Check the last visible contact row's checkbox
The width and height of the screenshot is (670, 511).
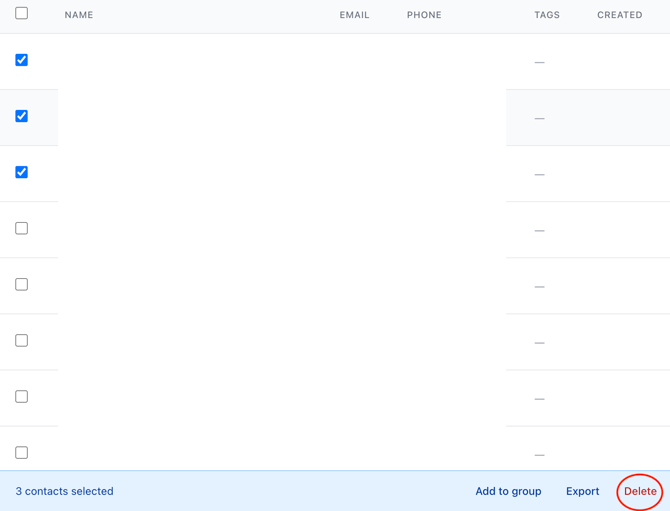click(x=21, y=452)
